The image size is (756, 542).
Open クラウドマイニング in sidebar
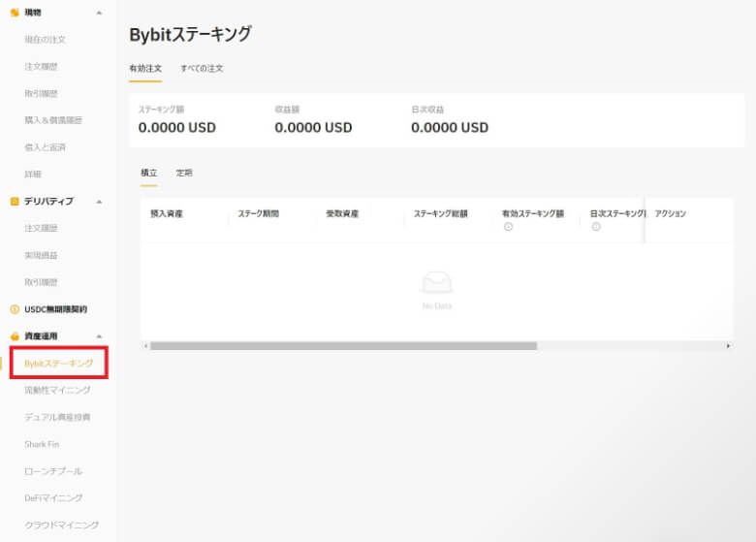click(x=62, y=525)
